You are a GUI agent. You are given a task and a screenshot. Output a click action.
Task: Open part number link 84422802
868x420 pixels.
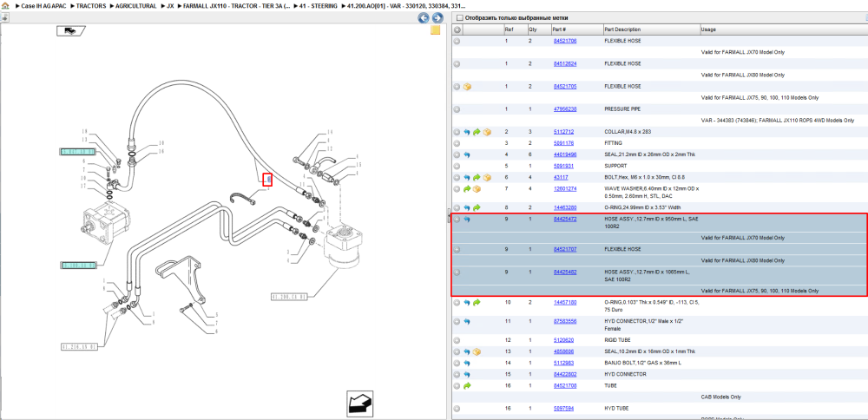(x=565, y=374)
